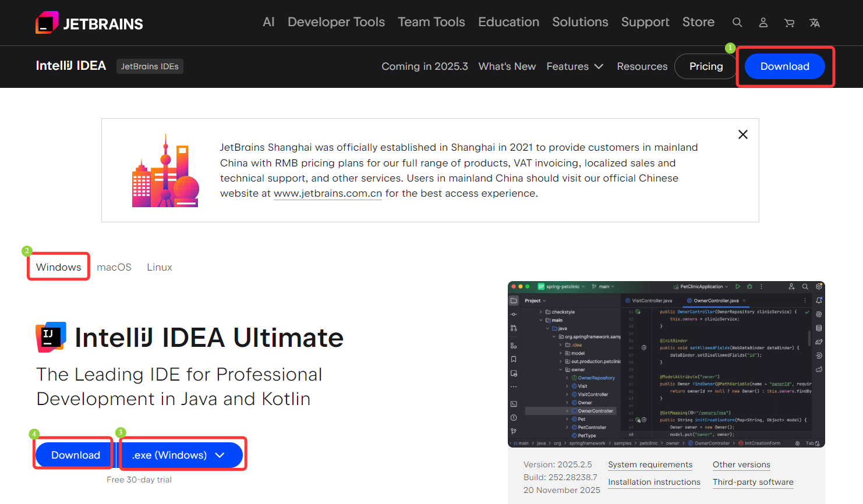Select the macOS tab
The height and width of the screenshot is (504, 863).
(x=114, y=267)
